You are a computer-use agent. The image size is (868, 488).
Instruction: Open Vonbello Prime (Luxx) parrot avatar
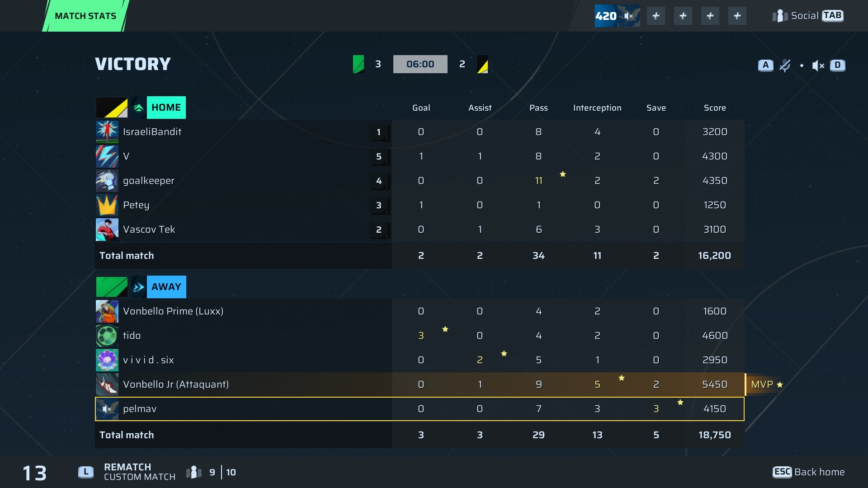[x=107, y=311]
